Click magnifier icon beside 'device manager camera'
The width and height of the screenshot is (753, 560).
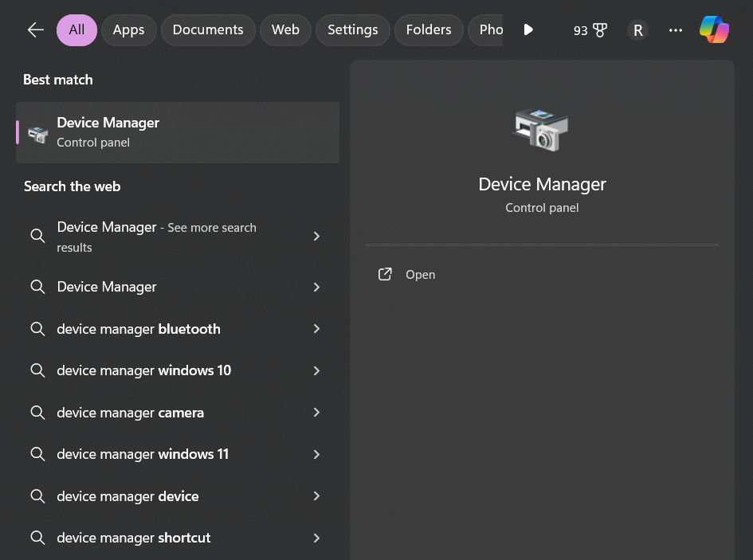coord(37,413)
